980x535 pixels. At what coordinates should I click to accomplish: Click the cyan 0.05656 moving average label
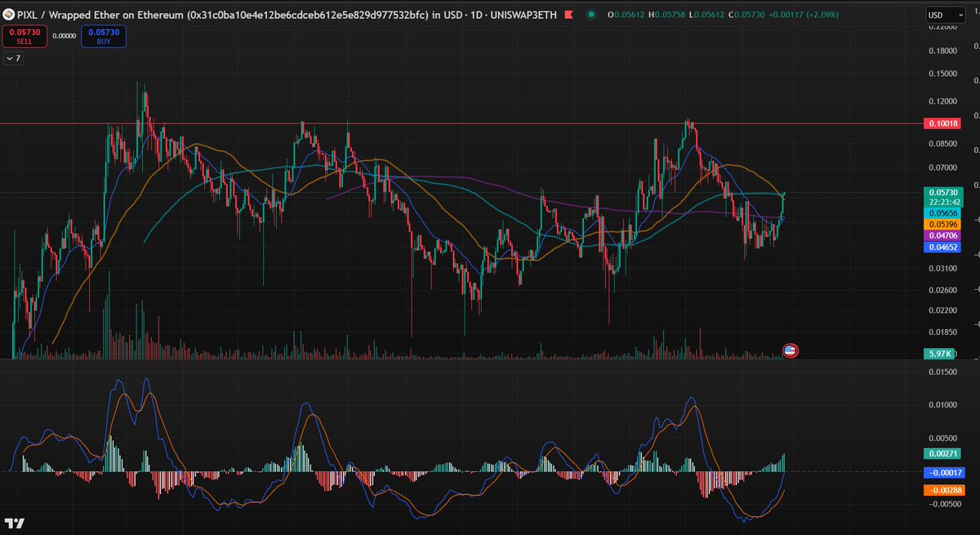click(942, 212)
